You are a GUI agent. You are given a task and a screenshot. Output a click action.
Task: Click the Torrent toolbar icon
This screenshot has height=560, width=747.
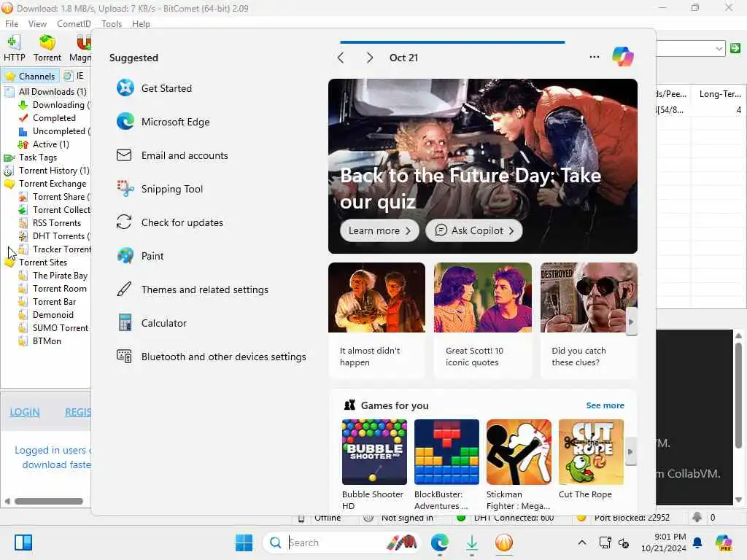click(47, 49)
